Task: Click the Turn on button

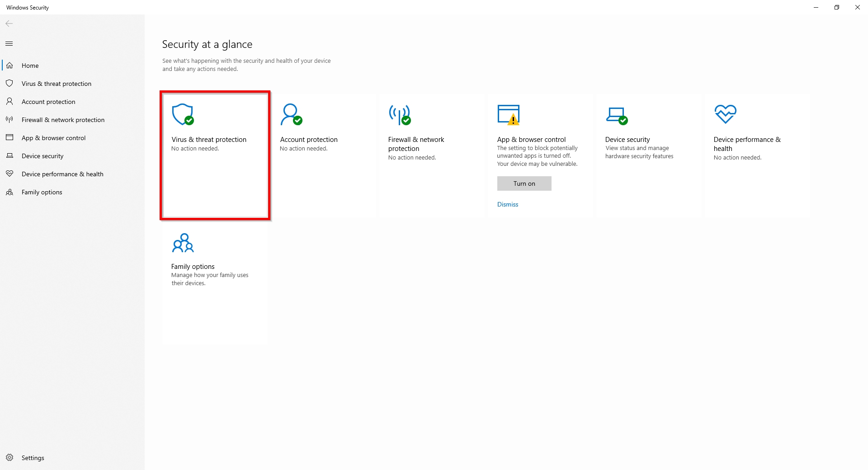Action: [524, 183]
